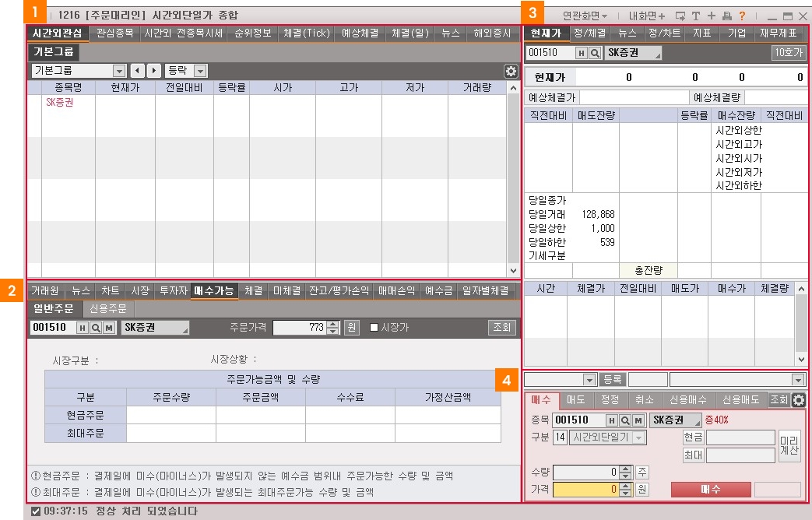Screen dimensions: 812x520
Task: Open SK증권 name dropdown beside 증40%
Action: click(675, 420)
